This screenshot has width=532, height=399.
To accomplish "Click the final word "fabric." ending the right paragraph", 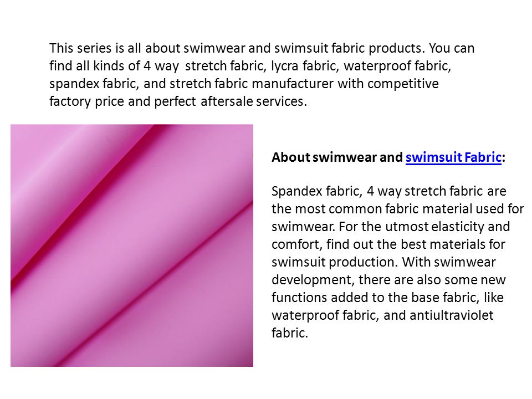I will [290, 333].
